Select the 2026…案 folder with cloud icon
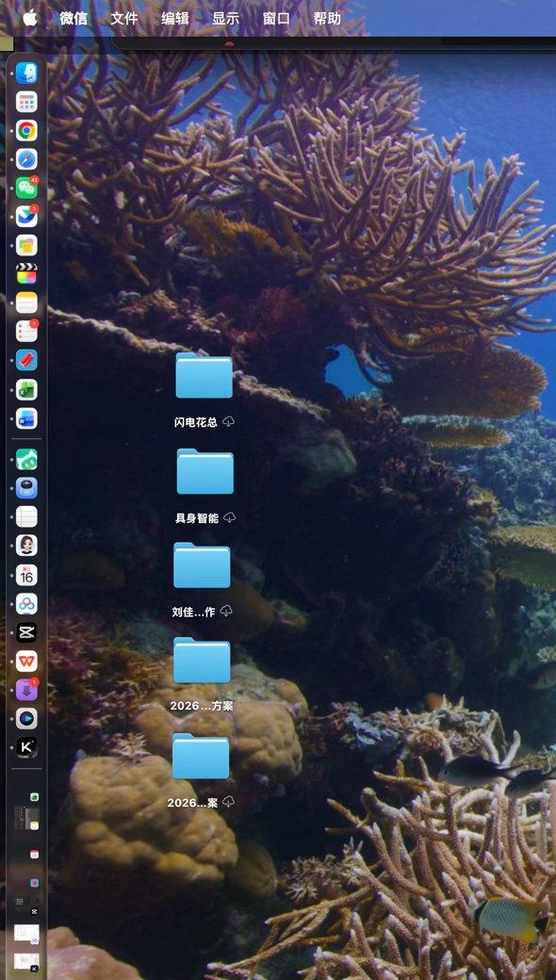The width and height of the screenshot is (556, 980). 201,757
